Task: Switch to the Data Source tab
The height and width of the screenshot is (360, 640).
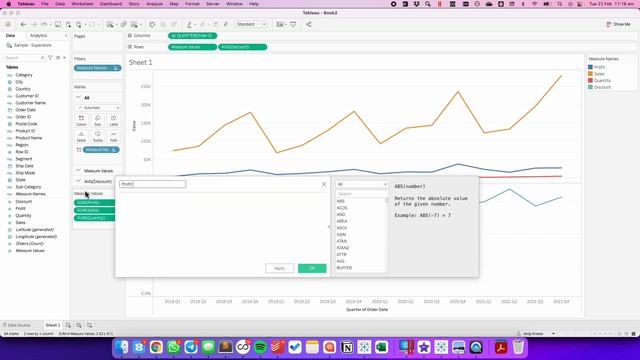Action: coord(17,325)
